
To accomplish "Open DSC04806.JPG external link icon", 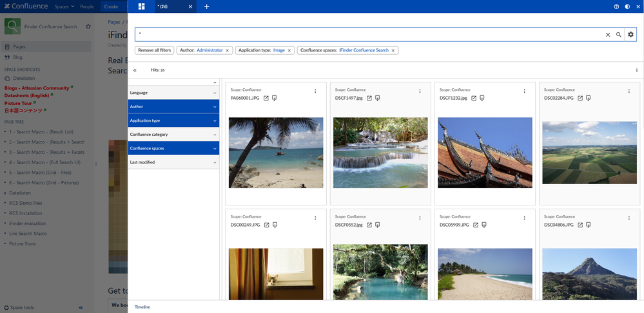I will [x=580, y=225].
